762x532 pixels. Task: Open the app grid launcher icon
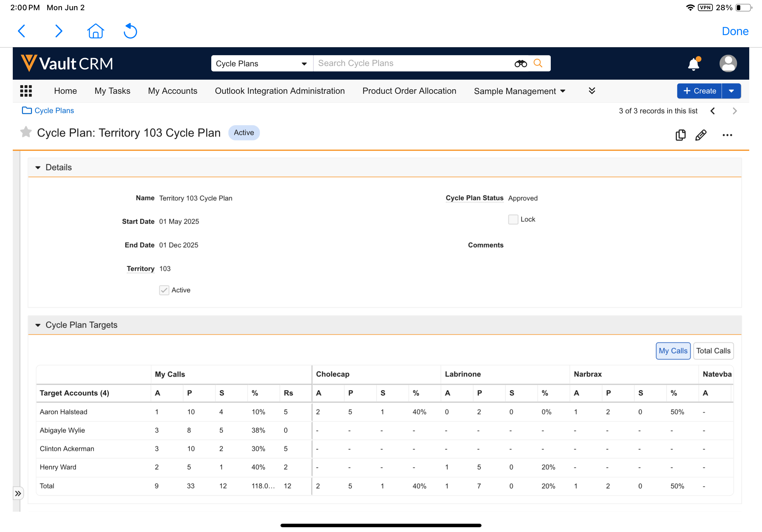point(26,91)
